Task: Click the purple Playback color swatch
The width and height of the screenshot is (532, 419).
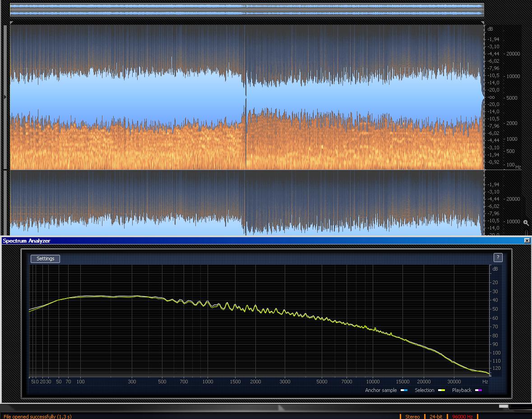Action: point(478,390)
